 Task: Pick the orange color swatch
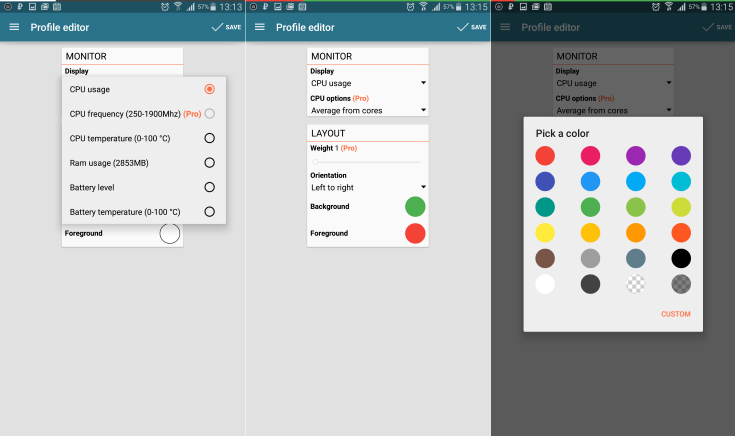[636, 233]
